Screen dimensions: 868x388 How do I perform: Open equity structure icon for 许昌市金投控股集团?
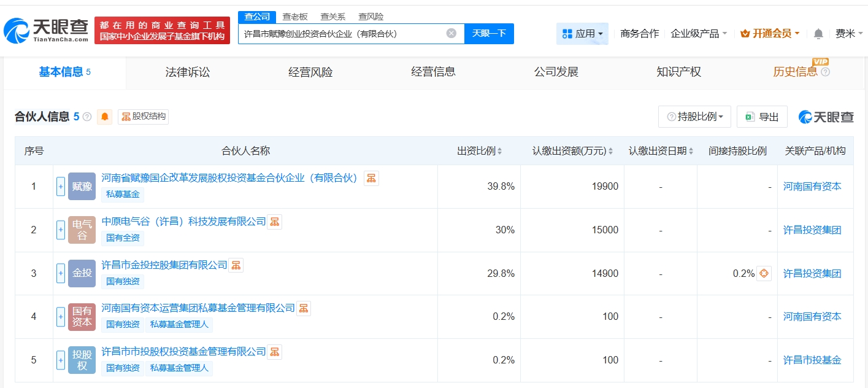236,265
